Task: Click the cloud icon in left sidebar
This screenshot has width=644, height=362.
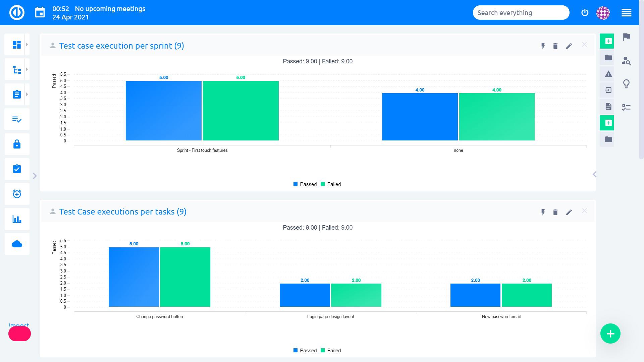Action: (17, 244)
